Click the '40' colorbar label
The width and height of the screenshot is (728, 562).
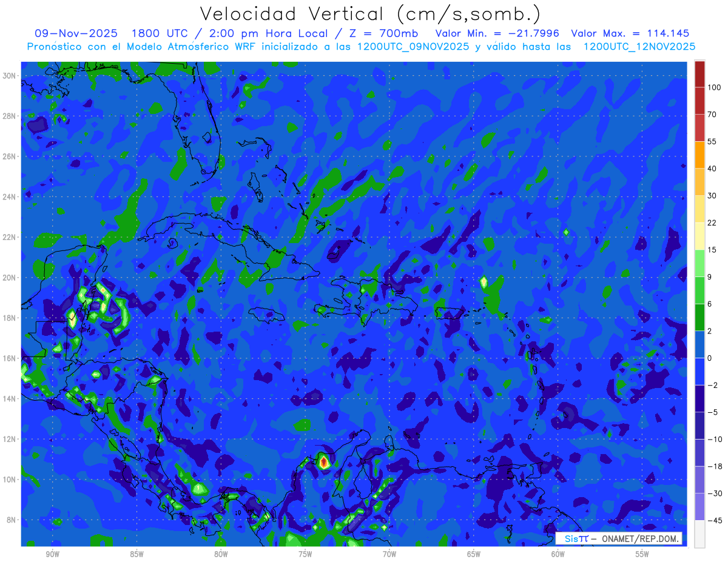click(x=712, y=169)
